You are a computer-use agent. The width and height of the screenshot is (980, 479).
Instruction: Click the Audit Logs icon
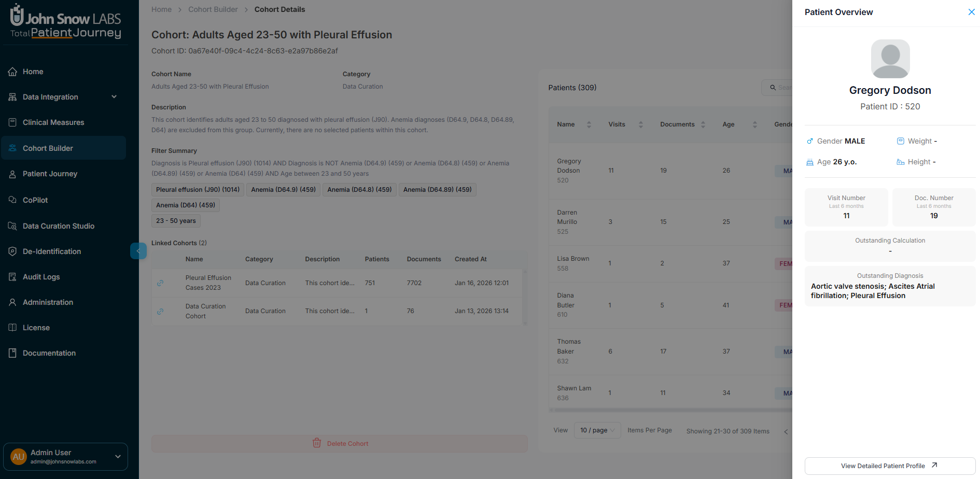tap(12, 277)
